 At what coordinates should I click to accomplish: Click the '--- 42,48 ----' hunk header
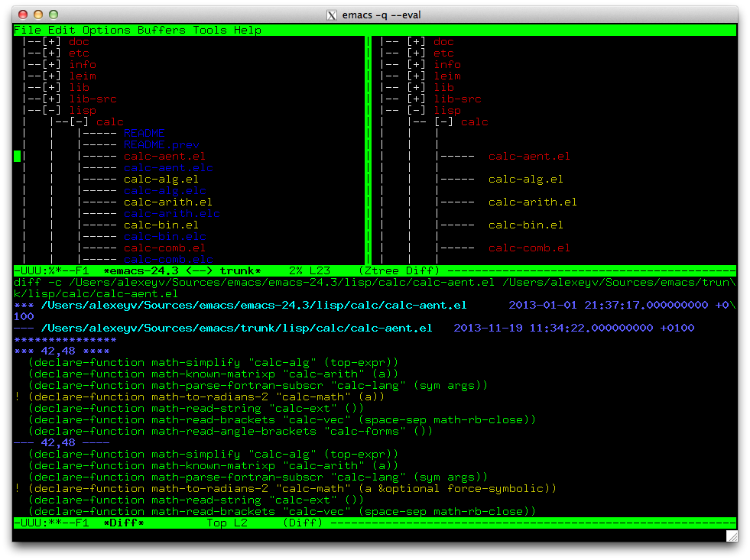click(62, 443)
